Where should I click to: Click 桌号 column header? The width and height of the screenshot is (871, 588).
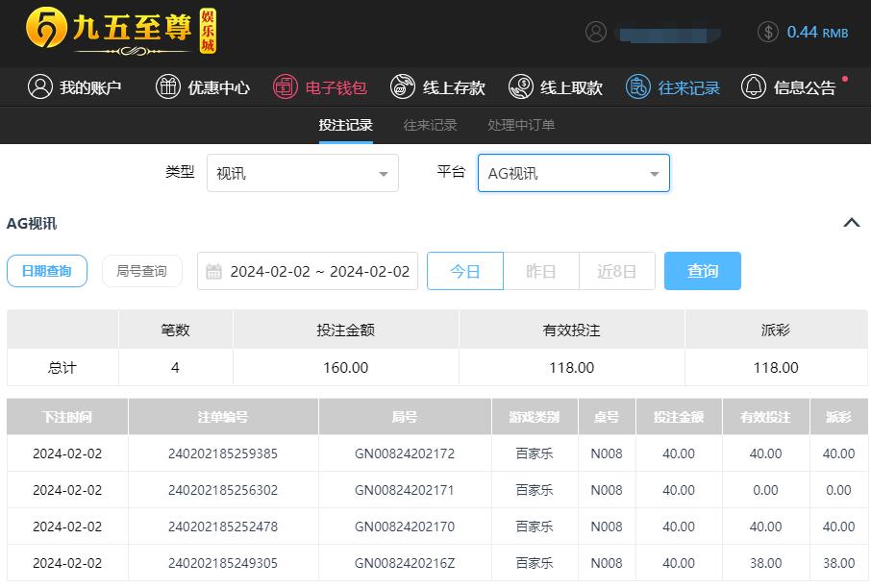[x=607, y=416]
